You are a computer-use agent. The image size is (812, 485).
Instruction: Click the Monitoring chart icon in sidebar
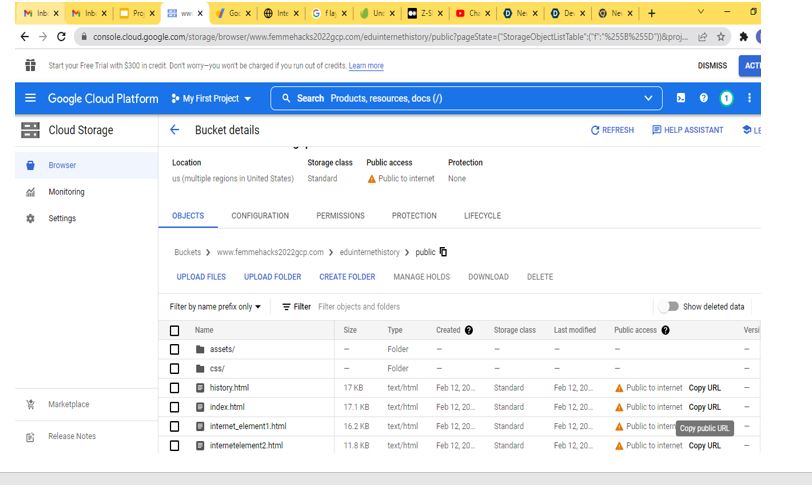tap(31, 192)
